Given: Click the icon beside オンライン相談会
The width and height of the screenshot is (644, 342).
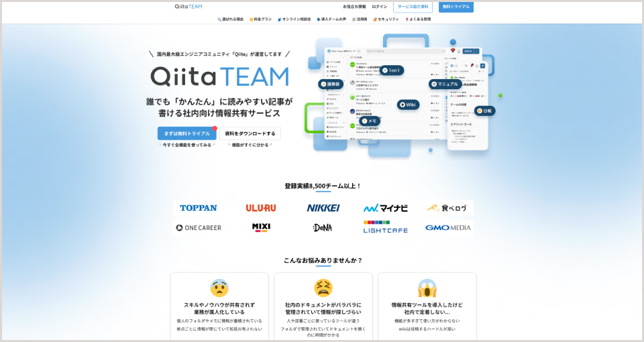Looking at the screenshot, I should click(x=279, y=19).
